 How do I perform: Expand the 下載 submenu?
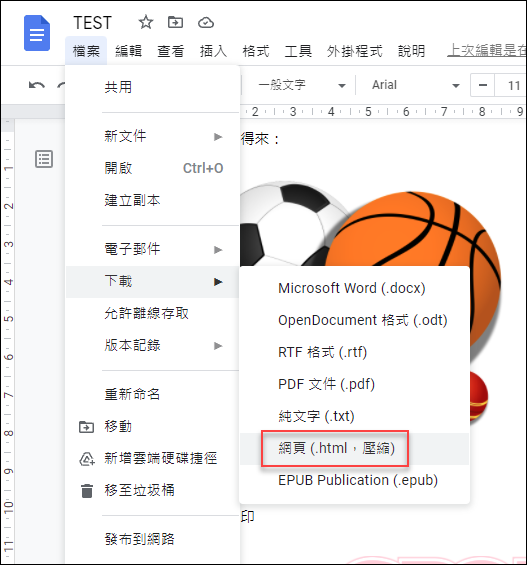(x=153, y=282)
